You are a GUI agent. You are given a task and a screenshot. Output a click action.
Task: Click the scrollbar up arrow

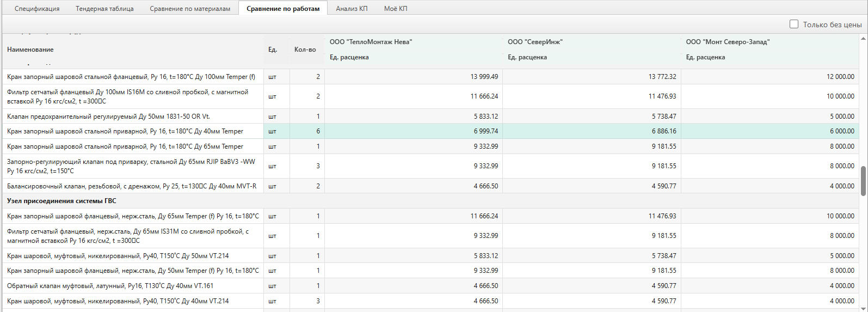click(863, 39)
